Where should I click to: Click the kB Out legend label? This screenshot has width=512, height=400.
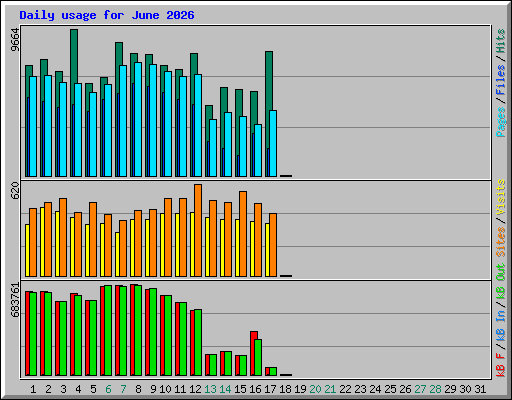[501, 282]
